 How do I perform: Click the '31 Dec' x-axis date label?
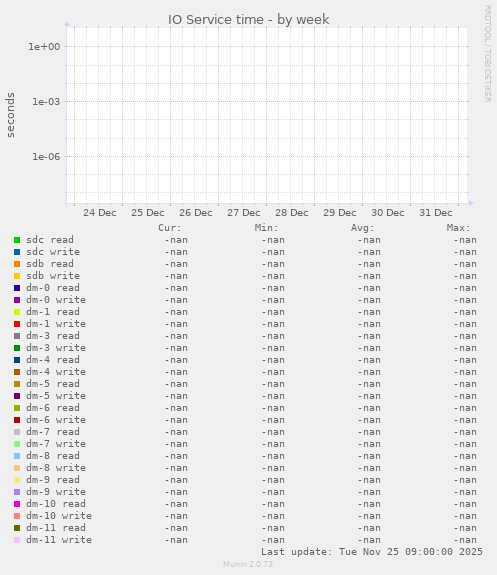436,213
